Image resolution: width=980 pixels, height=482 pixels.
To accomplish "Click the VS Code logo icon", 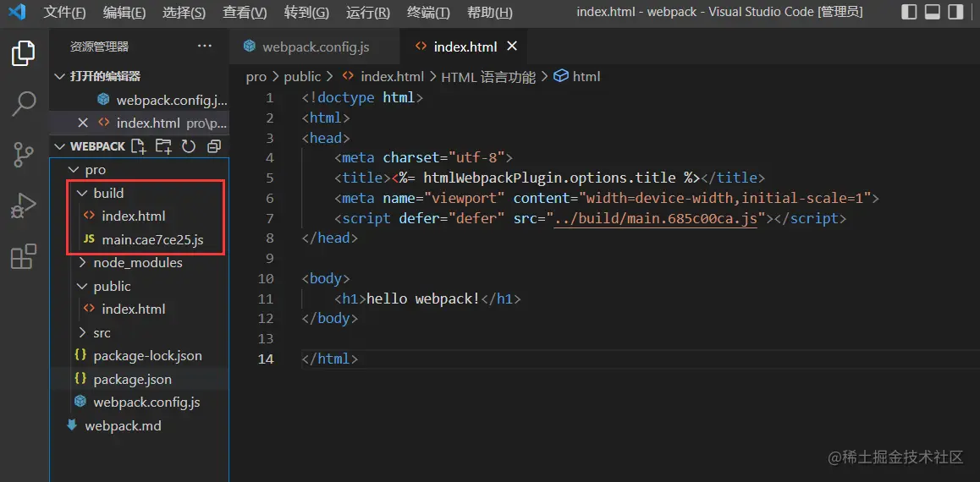I will [17, 12].
